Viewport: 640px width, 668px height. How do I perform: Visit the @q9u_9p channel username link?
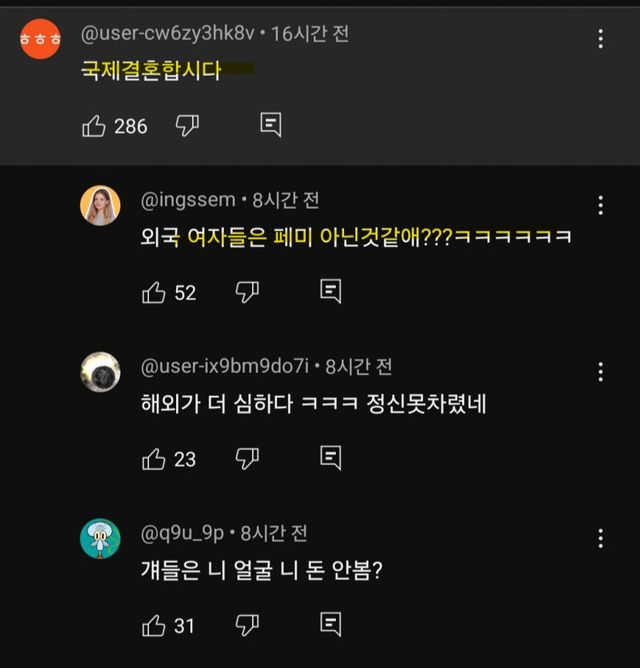click(185, 533)
